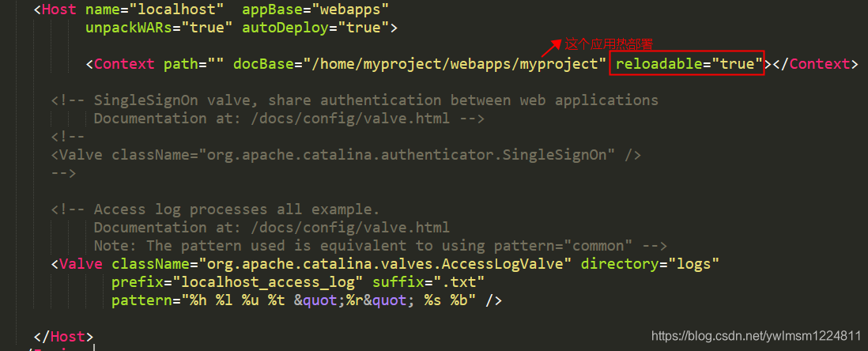Click the first "Documentation at: /docs/config/valve.html -->" line
868x351 pixels.
pyautogui.click(x=289, y=119)
